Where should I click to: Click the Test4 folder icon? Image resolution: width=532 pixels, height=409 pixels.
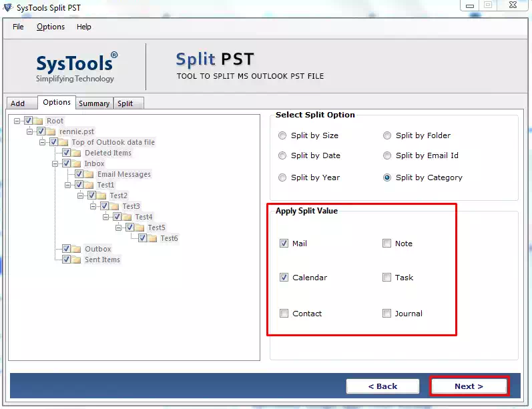point(127,217)
